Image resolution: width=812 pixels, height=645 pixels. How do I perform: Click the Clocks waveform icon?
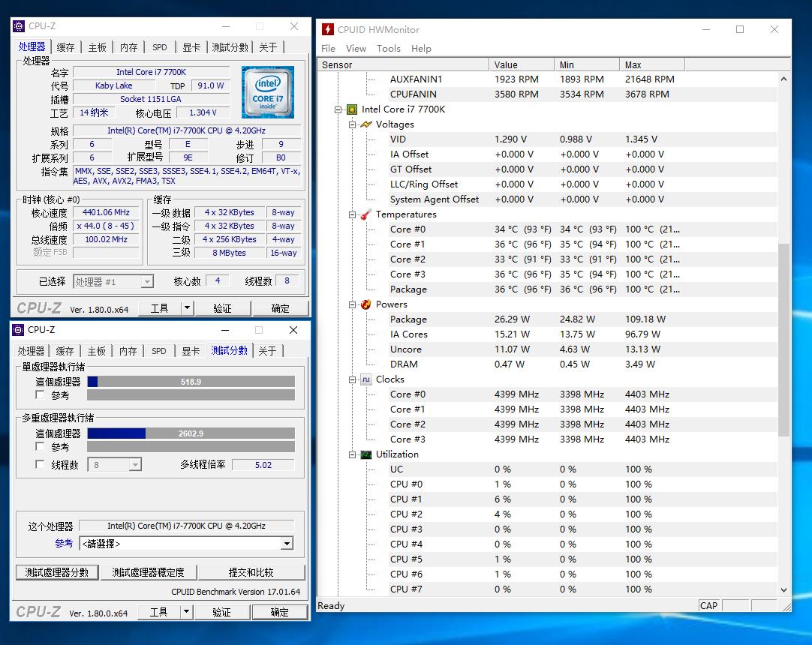click(365, 379)
